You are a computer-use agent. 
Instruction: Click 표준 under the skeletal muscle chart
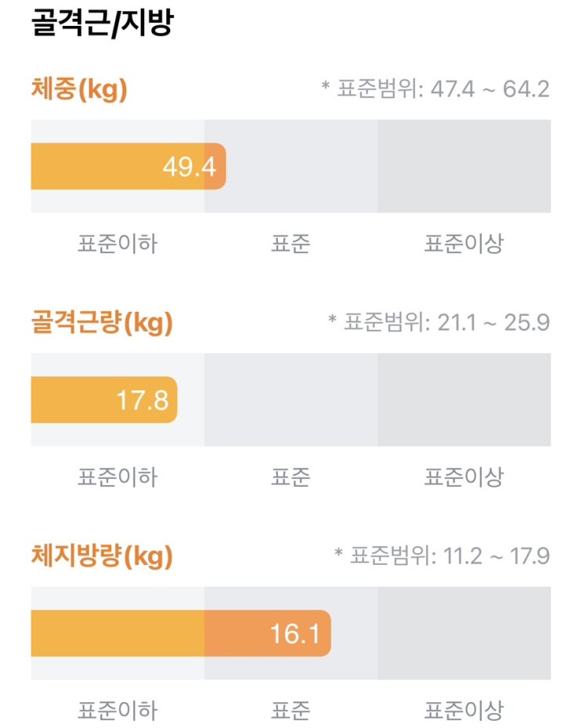click(291, 477)
